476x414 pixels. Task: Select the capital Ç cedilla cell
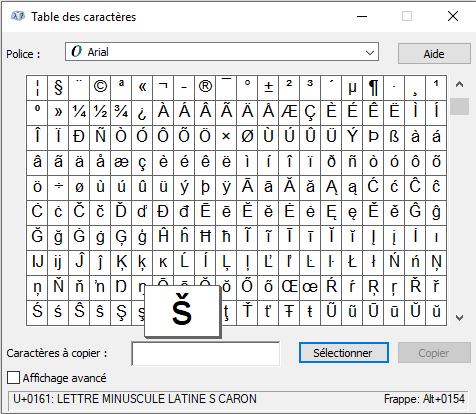point(310,113)
